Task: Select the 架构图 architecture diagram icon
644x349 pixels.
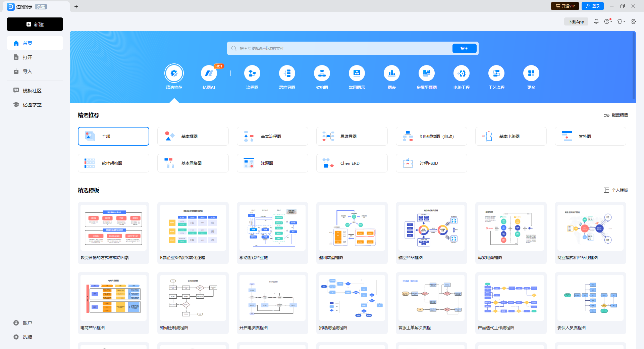Action: click(322, 73)
